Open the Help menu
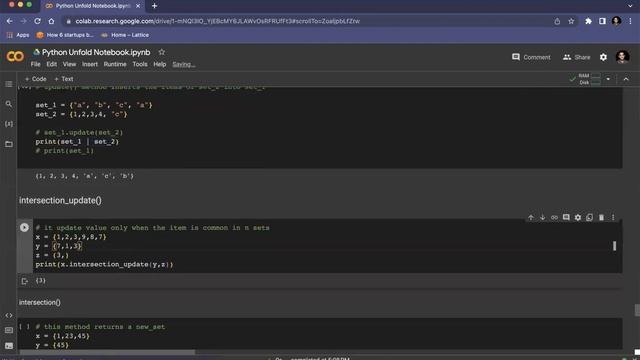Image resolution: width=640 pixels, height=360 pixels. coord(160,64)
